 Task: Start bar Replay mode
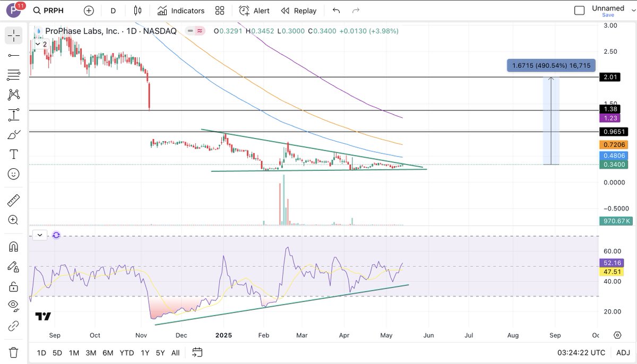[298, 11]
